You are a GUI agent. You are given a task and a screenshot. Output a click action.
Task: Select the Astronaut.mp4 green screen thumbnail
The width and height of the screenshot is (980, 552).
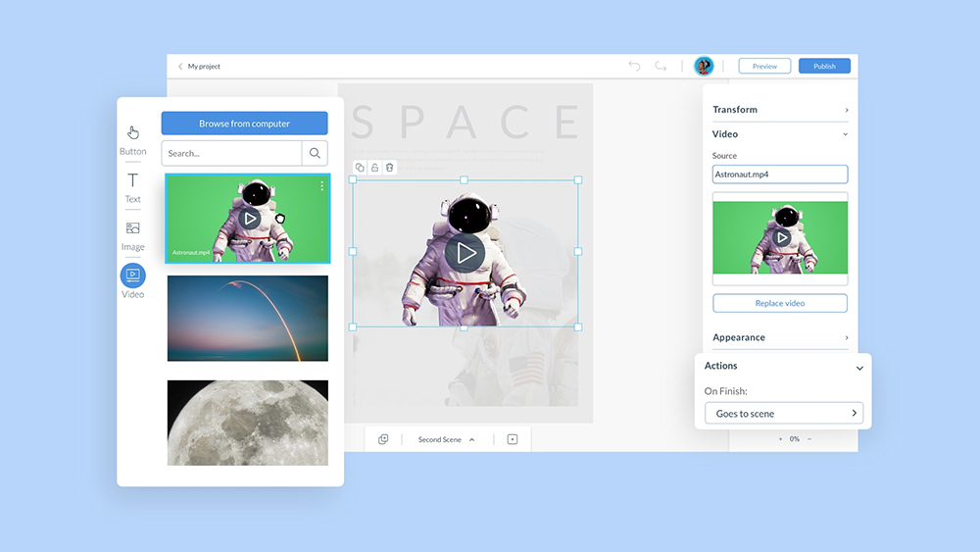(x=248, y=219)
